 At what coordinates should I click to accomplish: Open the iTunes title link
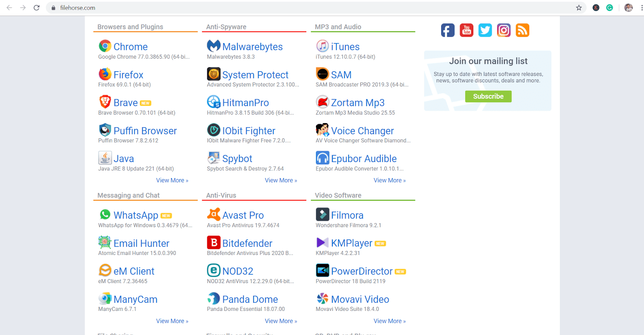click(x=345, y=47)
